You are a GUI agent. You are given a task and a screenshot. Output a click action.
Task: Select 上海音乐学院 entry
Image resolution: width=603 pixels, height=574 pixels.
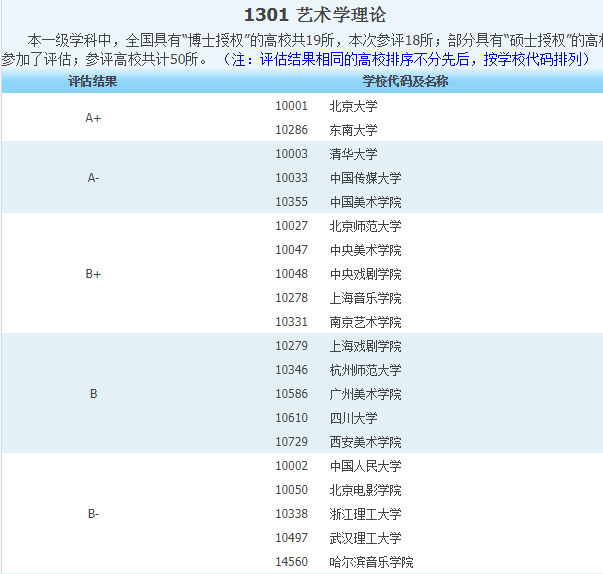(x=365, y=298)
